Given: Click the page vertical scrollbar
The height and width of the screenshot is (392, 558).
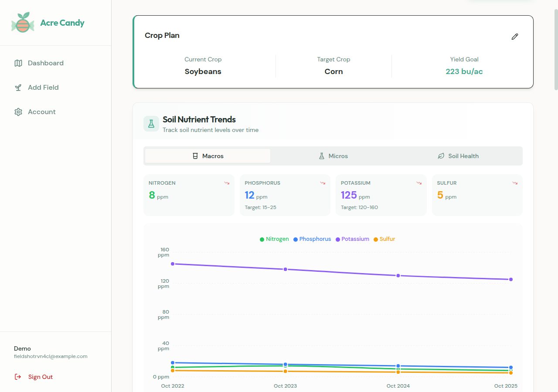Looking at the screenshot, I should tap(556, 49).
